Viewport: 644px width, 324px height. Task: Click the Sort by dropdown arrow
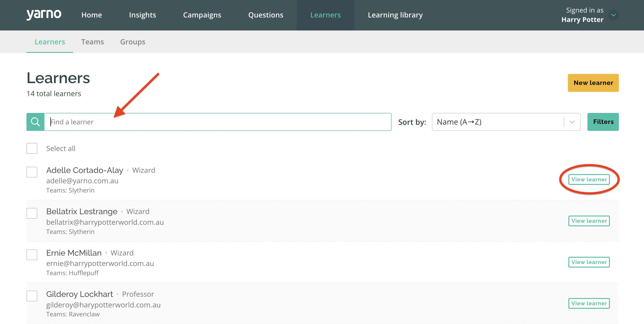pos(572,122)
